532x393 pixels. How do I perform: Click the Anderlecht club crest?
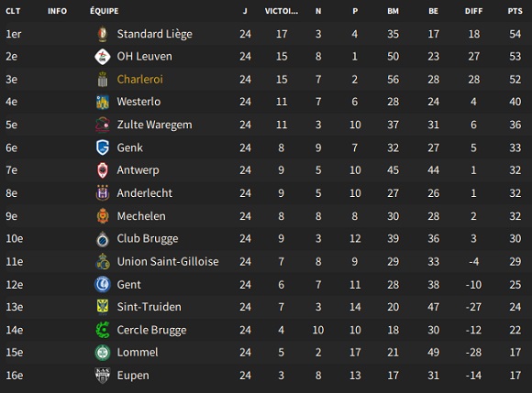[103, 193]
